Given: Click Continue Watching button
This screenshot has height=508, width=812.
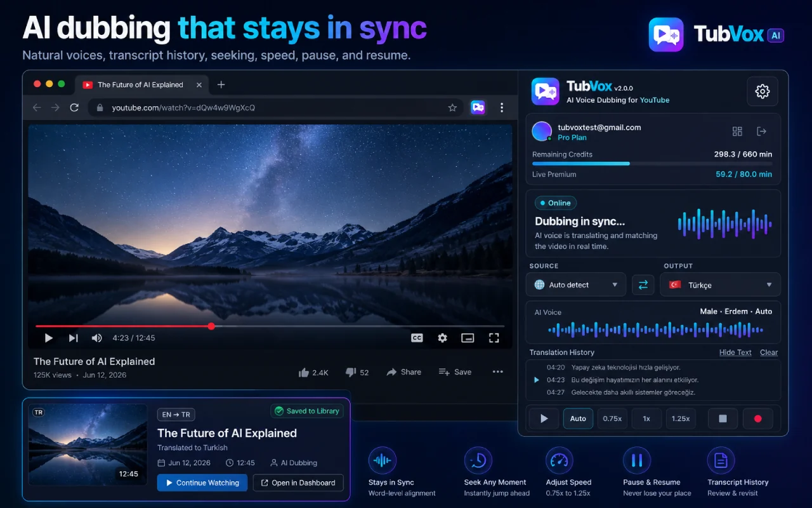Looking at the screenshot, I should [x=202, y=483].
